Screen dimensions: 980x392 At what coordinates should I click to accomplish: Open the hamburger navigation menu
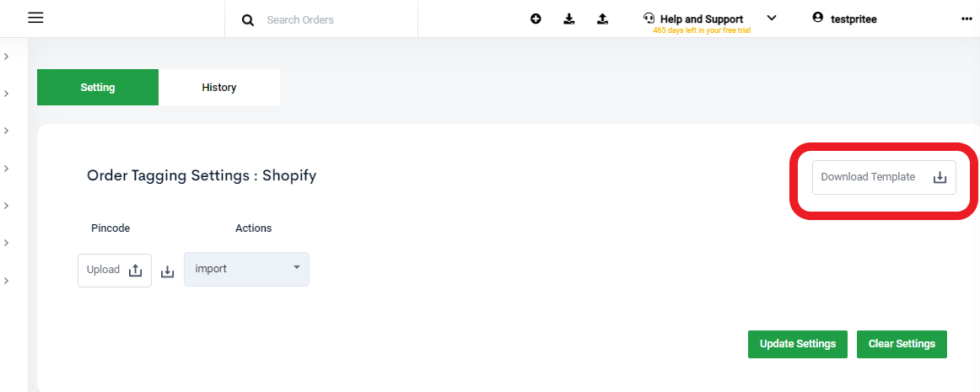[x=35, y=19]
